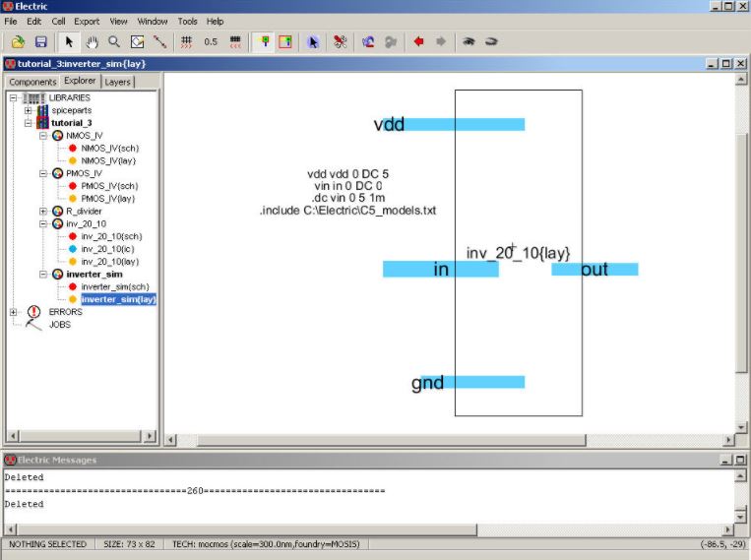Click the eye icon in the toolbar
The height and width of the screenshot is (560, 751).
(469, 41)
